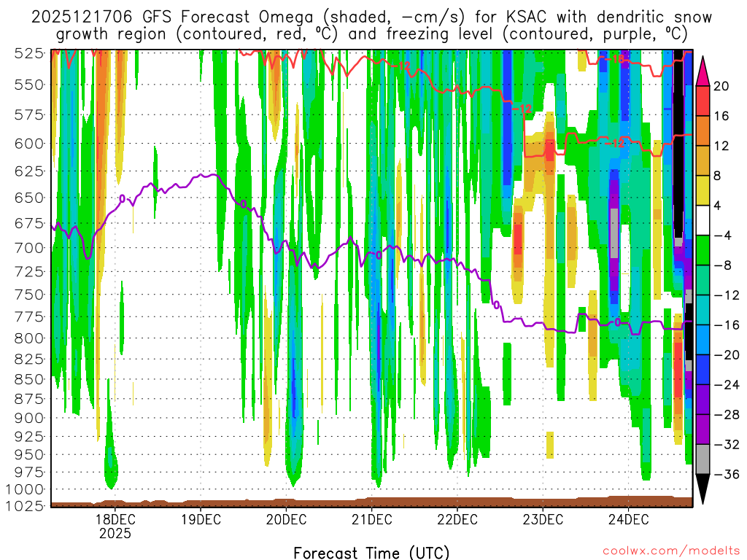
Task: Click the red -18 contour label
Action: tap(616, 60)
